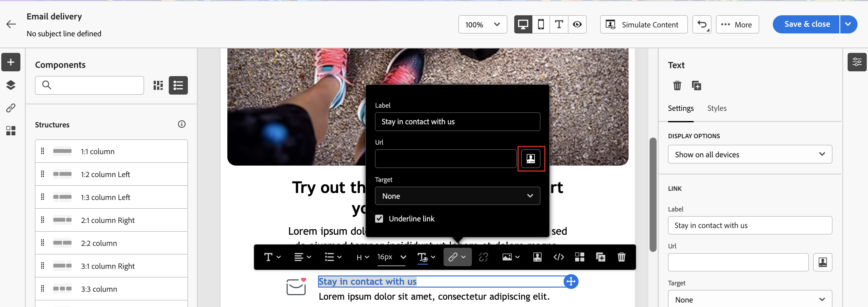Open the text type dropdown in toolbar
Viewport: 868px width, 307px height.
tap(272, 257)
